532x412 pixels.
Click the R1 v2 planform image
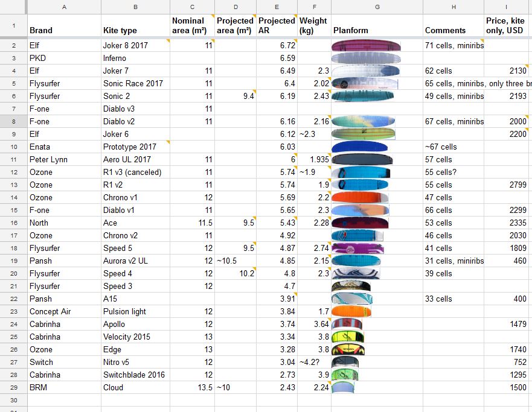click(x=360, y=185)
